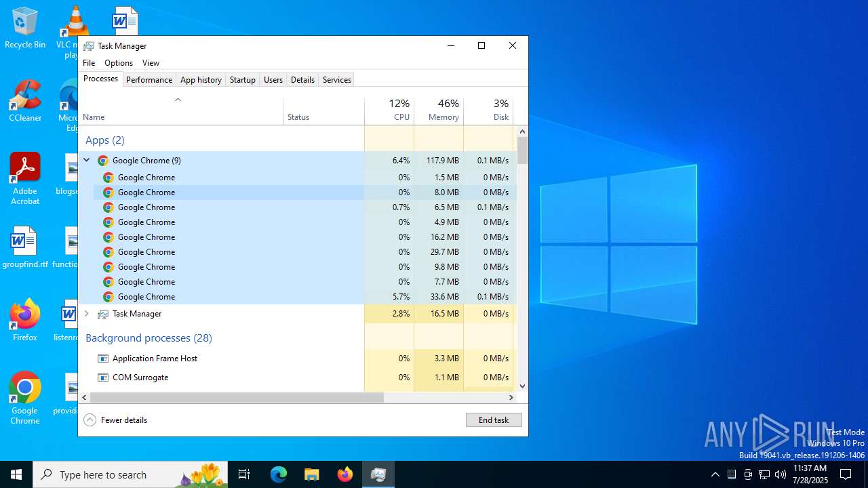Select the Processes tab
This screenshot has height=488, width=868.
pos(101,79)
